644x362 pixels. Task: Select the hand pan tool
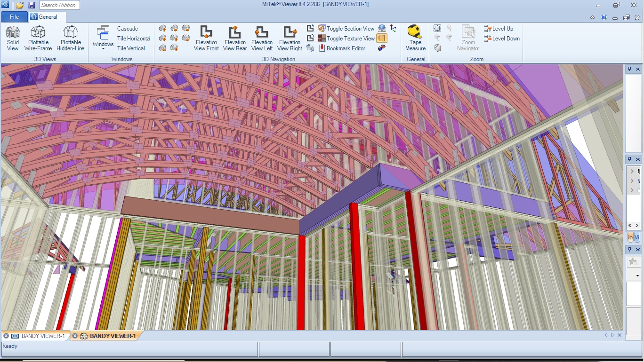point(437,48)
